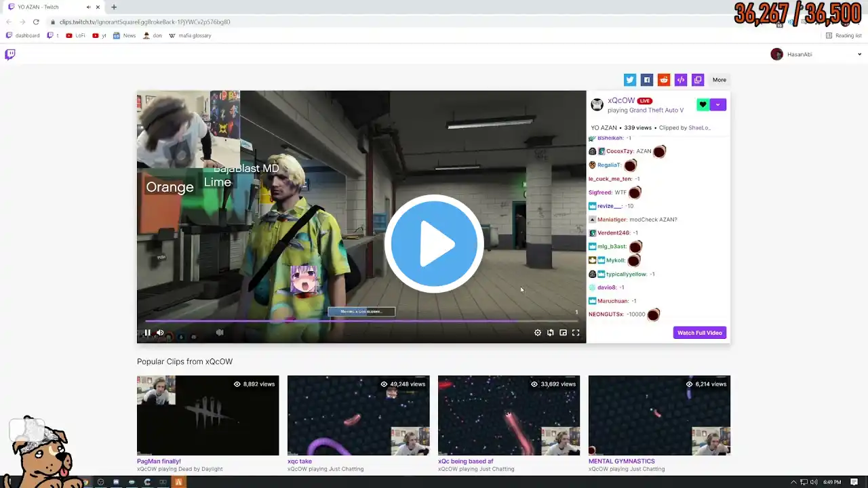
Task: Click chat user Maniatiger's name
Action: coord(612,220)
